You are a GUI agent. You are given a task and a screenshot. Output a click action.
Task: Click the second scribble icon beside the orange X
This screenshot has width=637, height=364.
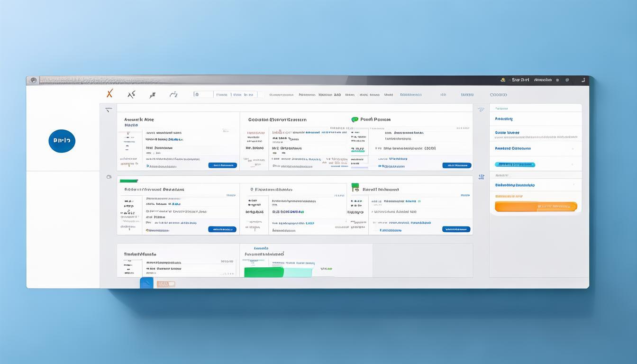click(131, 94)
